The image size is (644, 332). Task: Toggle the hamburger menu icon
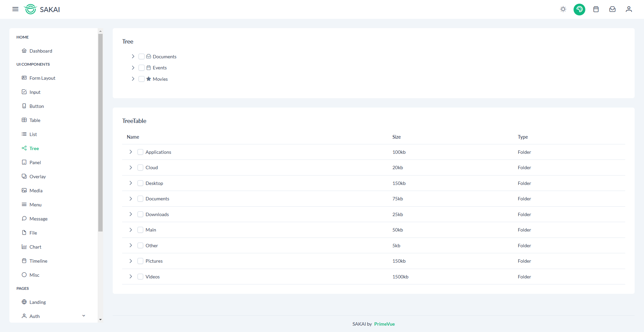(x=15, y=9)
